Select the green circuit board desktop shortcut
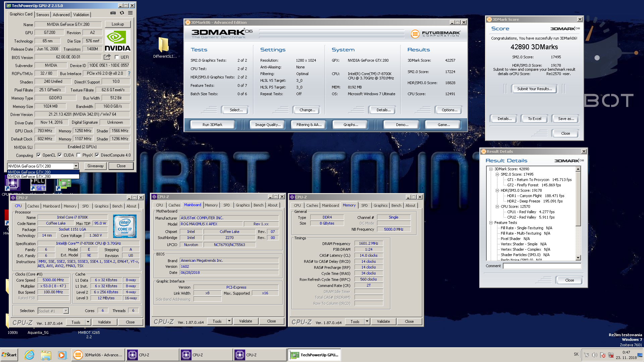This screenshot has width=644, height=362. 64,184
